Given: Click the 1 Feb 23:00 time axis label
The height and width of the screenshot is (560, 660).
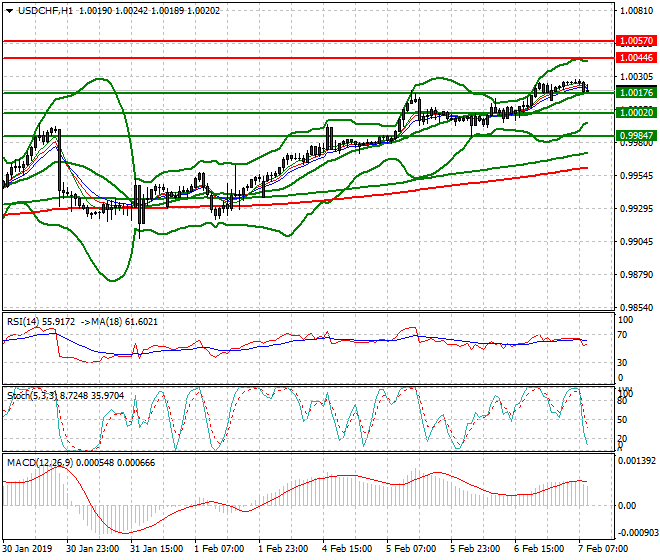Looking at the screenshot, I should 283,549.
